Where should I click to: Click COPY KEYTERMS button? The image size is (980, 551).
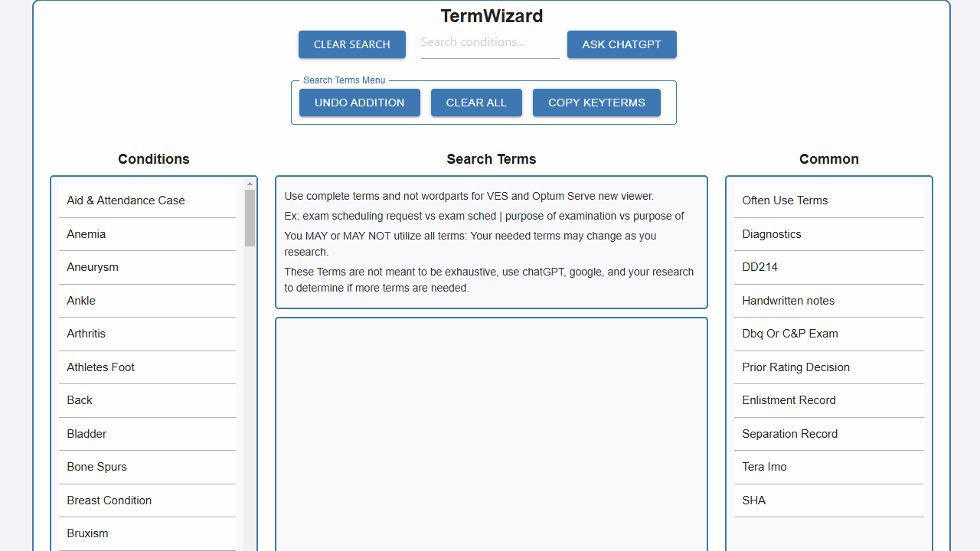(x=596, y=103)
